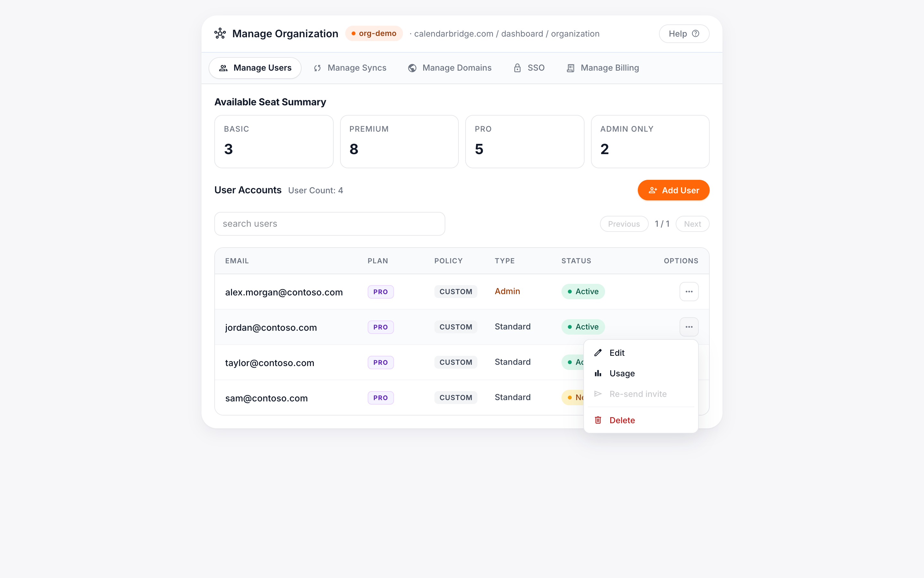This screenshot has width=924, height=578.
Task: Go to the SSO tab
Action: pos(529,68)
